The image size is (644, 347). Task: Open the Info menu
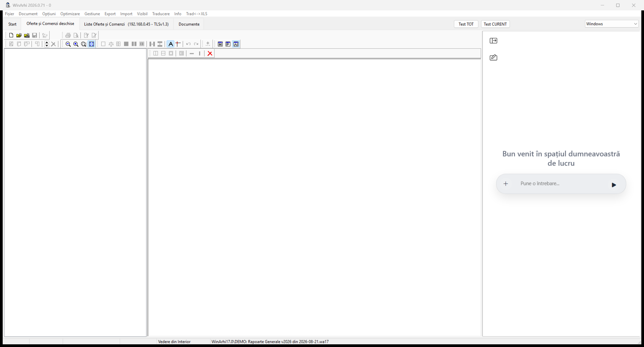coord(178,14)
